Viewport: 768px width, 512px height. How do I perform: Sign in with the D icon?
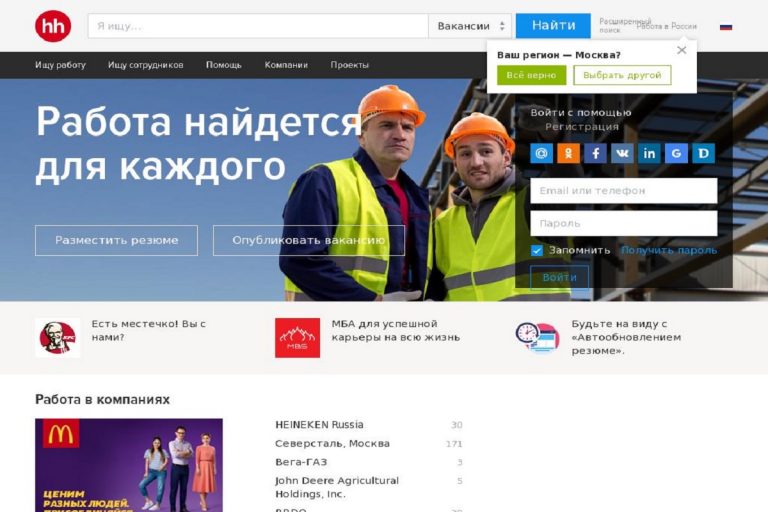pos(703,153)
